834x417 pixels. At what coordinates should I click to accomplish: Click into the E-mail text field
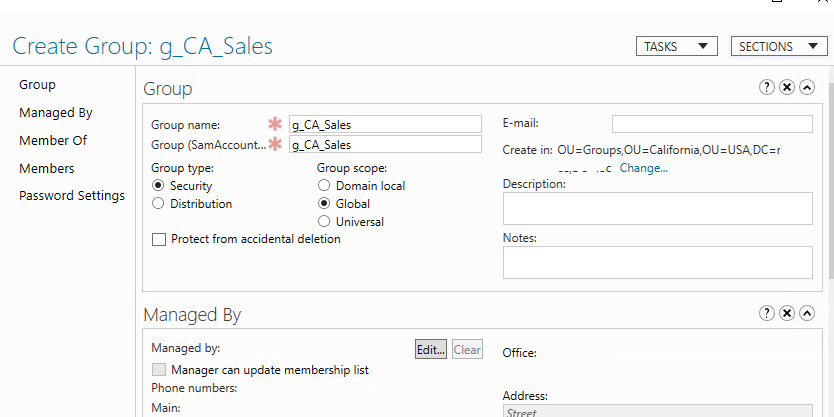(711, 124)
